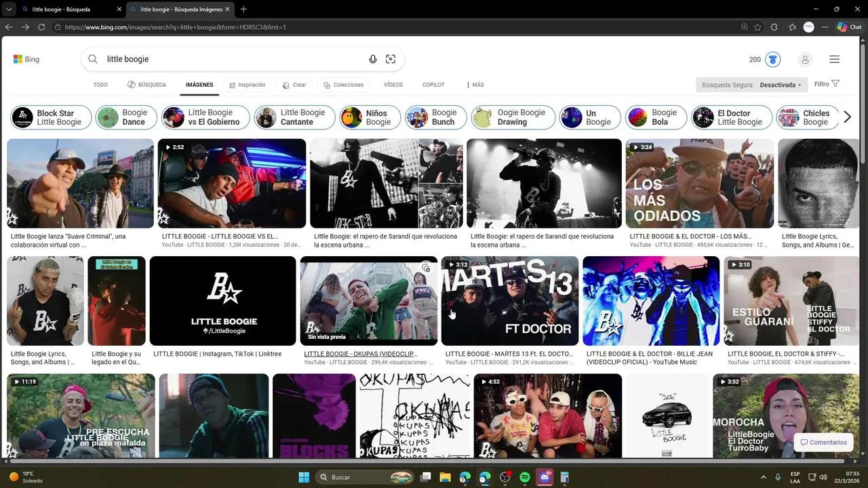Switch to the COPILOT tab
The height and width of the screenshot is (488, 868).
click(x=433, y=85)
